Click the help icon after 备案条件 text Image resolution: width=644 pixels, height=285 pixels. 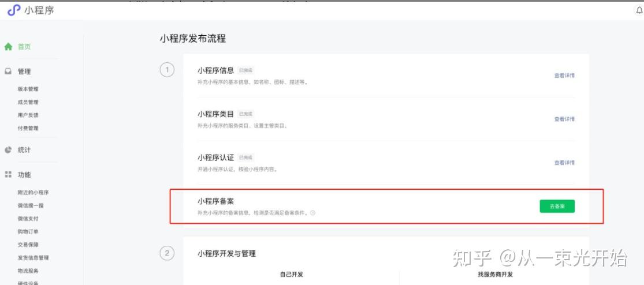coord(312,213)
